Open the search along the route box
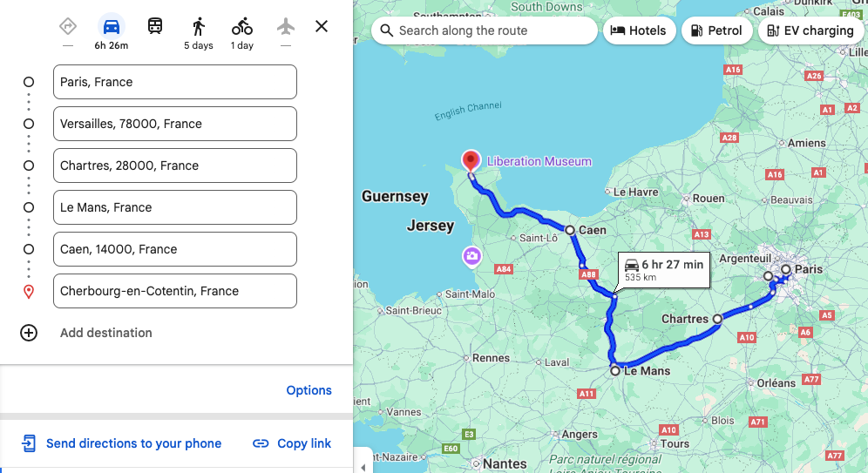The height and width of the screenshot is (473, 868). tap(484, 30)
